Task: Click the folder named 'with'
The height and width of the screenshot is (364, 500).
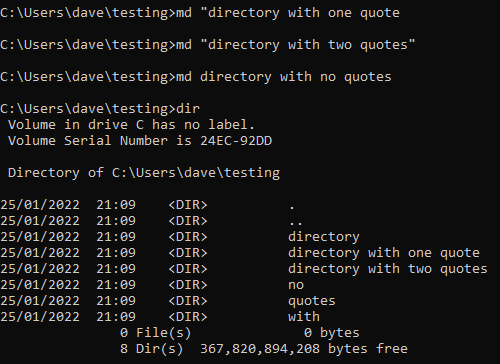Action: coord(304,317)
